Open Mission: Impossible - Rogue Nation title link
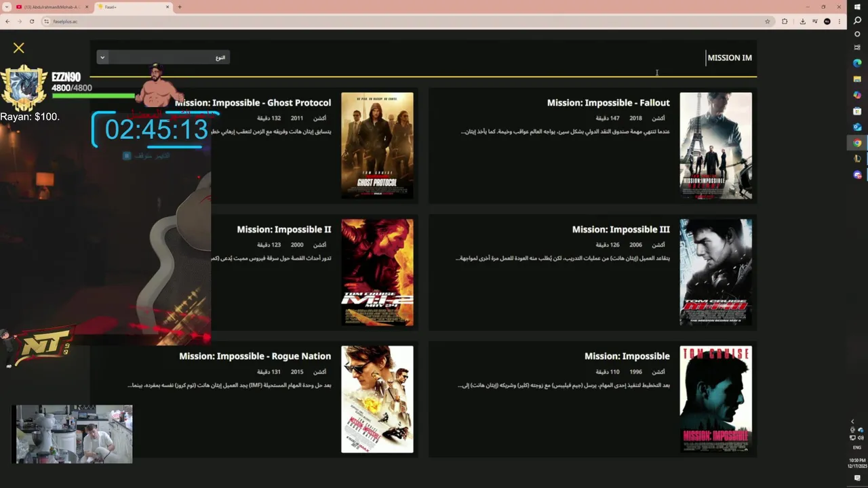Viewport: 868px width, 488px height. point(255,357)
